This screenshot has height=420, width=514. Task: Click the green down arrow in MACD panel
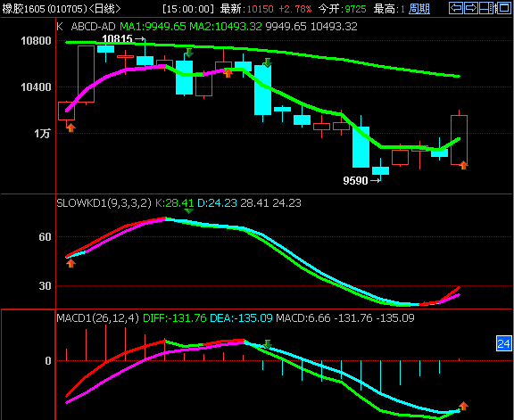coord(268,344)
